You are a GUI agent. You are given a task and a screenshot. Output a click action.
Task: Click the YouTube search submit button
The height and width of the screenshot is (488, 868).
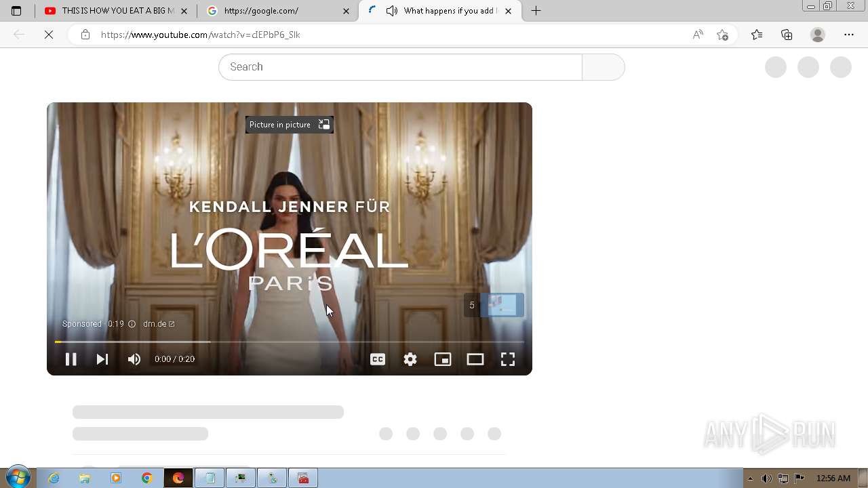603,67
